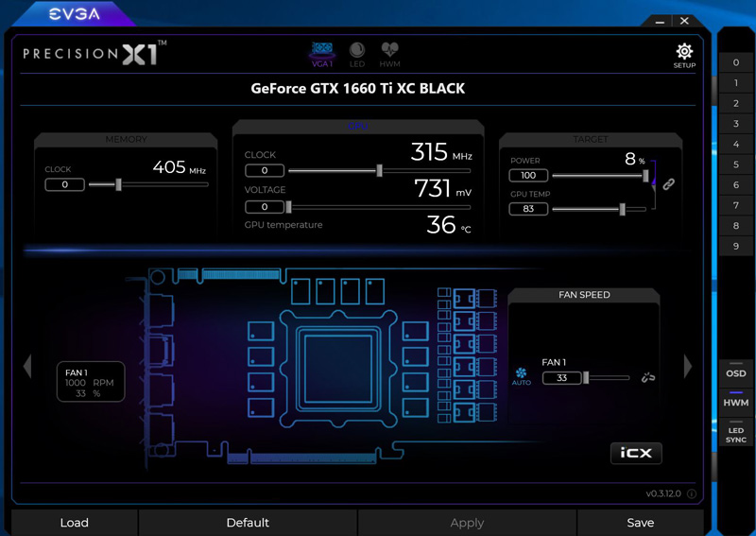Toggle the fan AUTO mode icon
This screenshot has height=536, width=756.
point(522,376)
